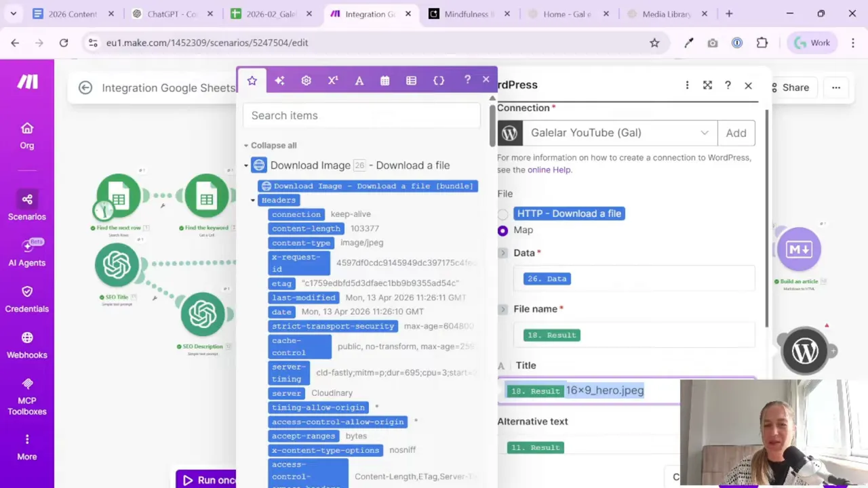The image size is (868, 488).
Task: Open WordPress module options three-dot menu
Action: tap(687, 85)
